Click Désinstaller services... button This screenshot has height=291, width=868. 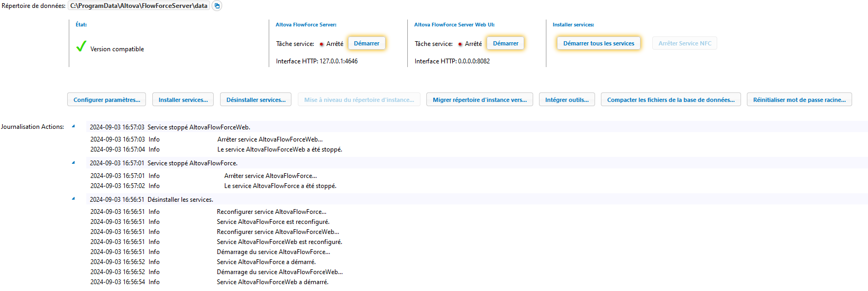256,100
